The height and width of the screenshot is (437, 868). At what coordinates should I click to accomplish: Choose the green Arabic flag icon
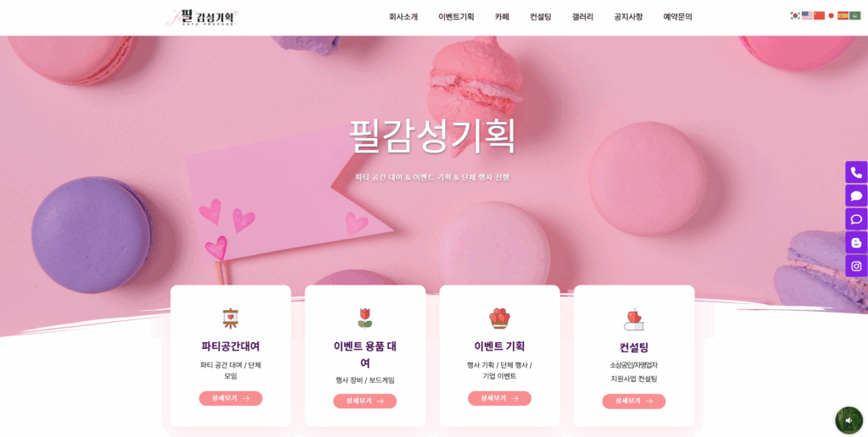(x=855, y=16)
